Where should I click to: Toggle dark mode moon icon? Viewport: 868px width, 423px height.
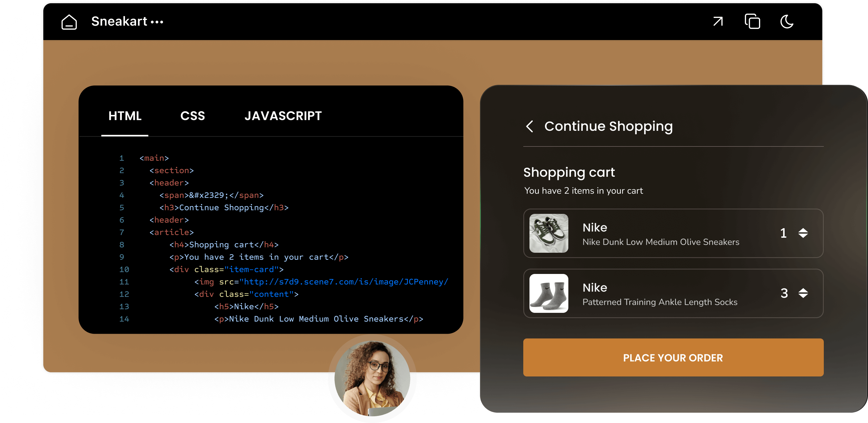click(x=787, y=22)
